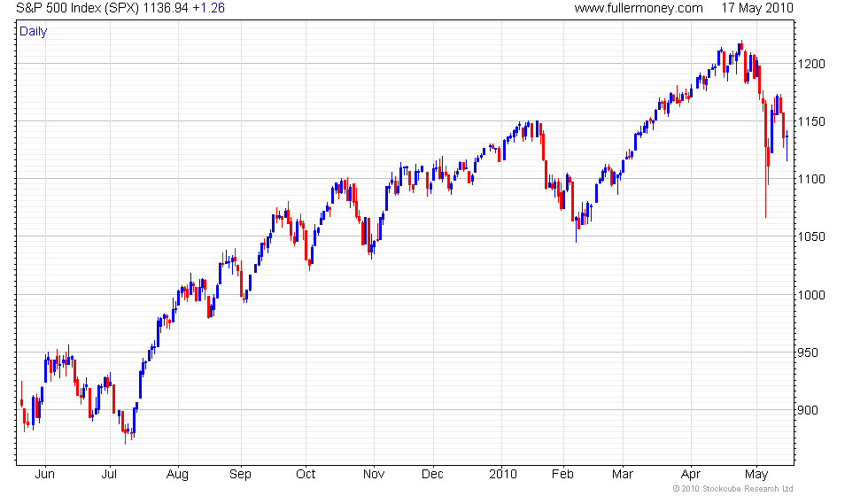Click the long red flash-crash candle in May
The image size is (868, 496).
pyautogui.click(x=765, y=160)
